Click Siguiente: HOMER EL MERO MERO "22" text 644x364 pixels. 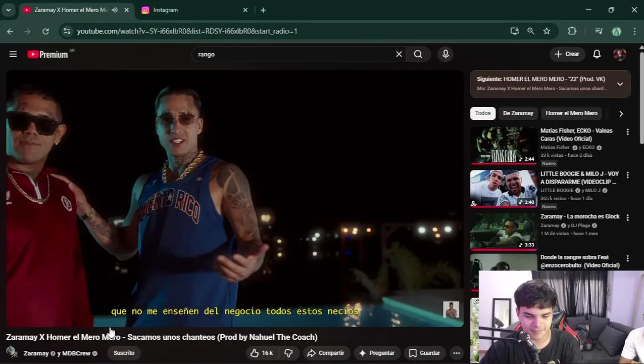(x=541, y=79)
